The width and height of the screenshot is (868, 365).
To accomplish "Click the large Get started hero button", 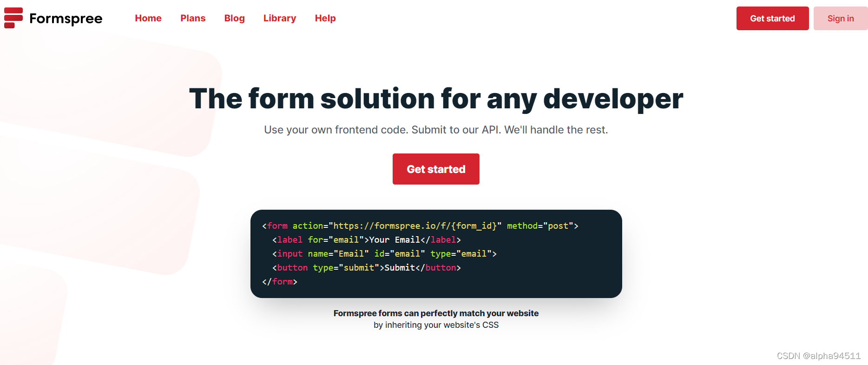I will pos(436,169).
